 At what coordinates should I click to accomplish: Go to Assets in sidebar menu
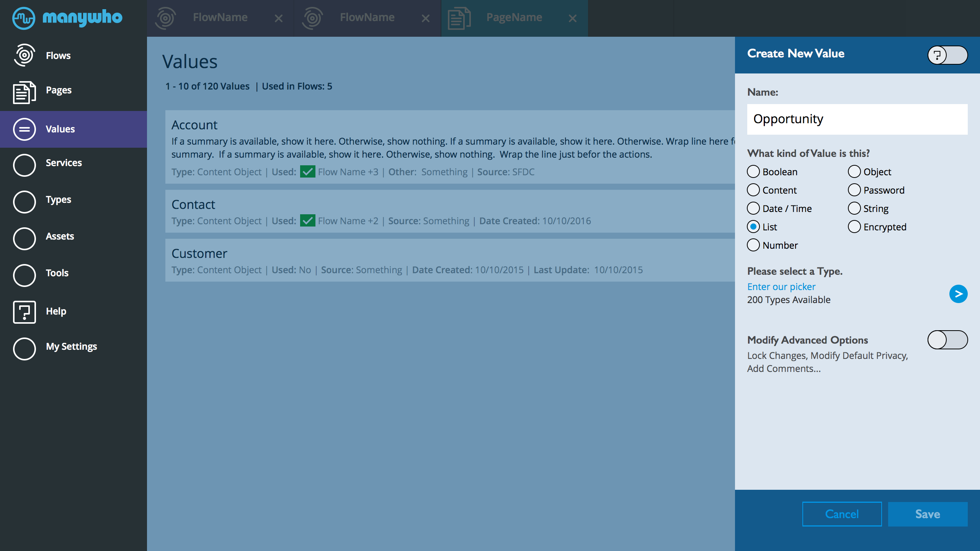coord(60,236)
